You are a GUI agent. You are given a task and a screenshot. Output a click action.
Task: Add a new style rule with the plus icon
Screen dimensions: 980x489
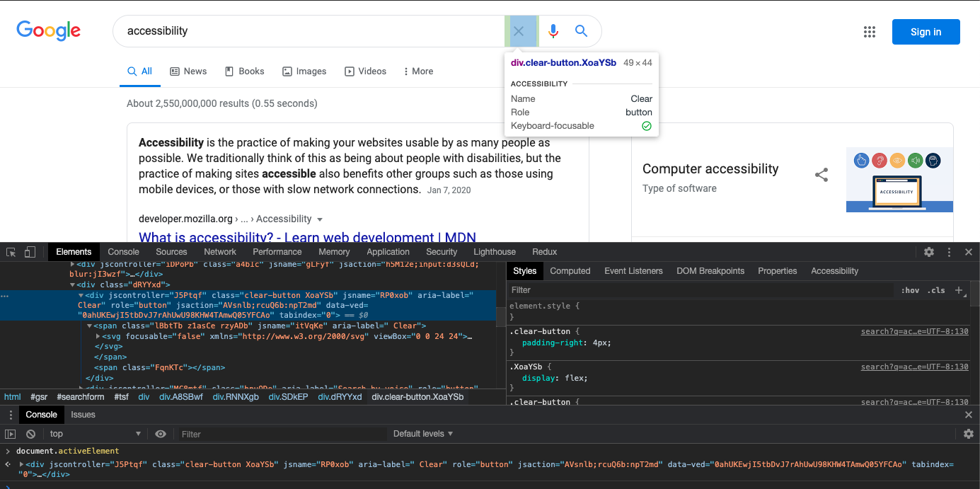[x=959, y=290]
